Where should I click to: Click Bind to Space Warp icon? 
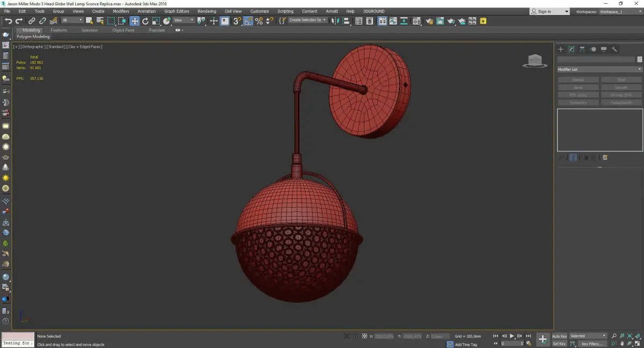click(54, 21)
